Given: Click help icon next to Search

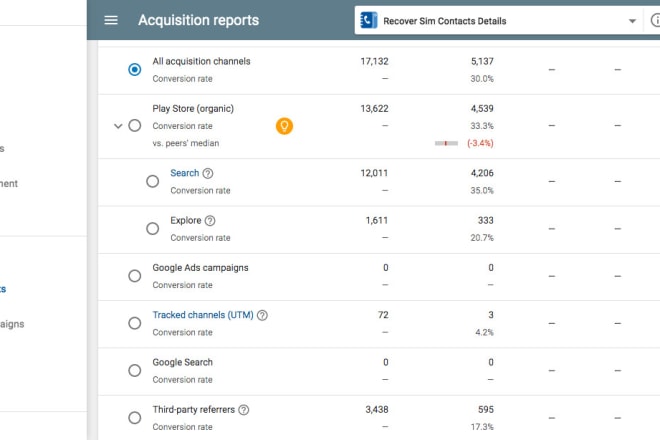Looking at the screenshot, I should tap(208, 173).
